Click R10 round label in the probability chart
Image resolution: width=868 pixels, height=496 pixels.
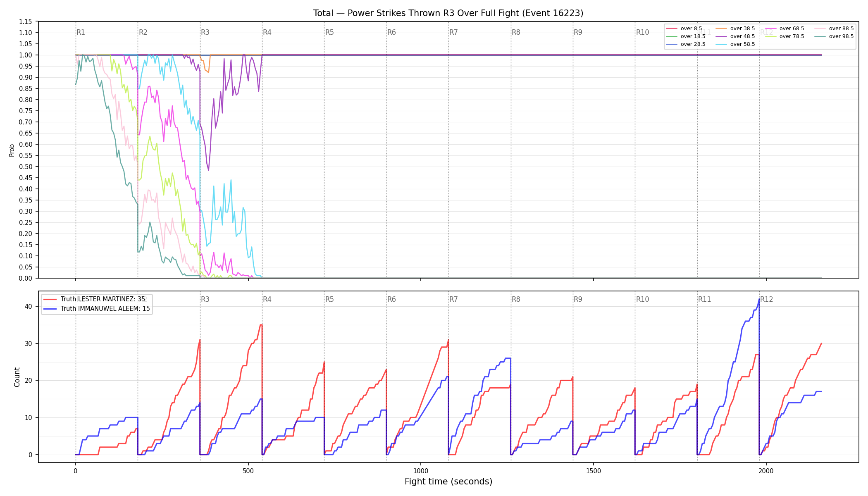point(642,32)
